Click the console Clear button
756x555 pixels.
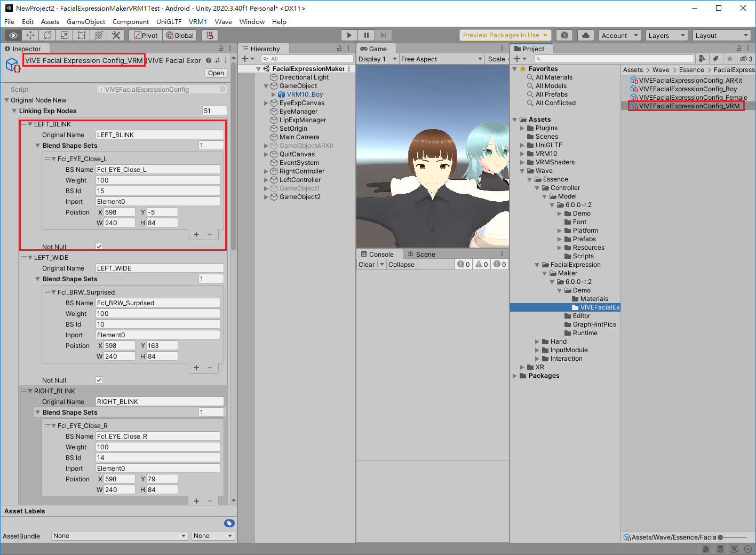pyautogui.click(x=367, y=264)
